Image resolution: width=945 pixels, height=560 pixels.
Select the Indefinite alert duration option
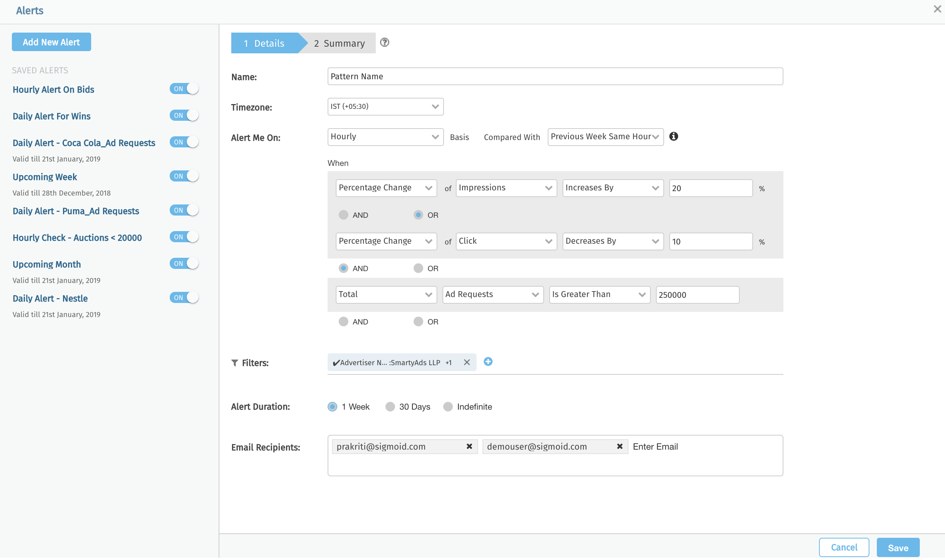coord(448,407)
